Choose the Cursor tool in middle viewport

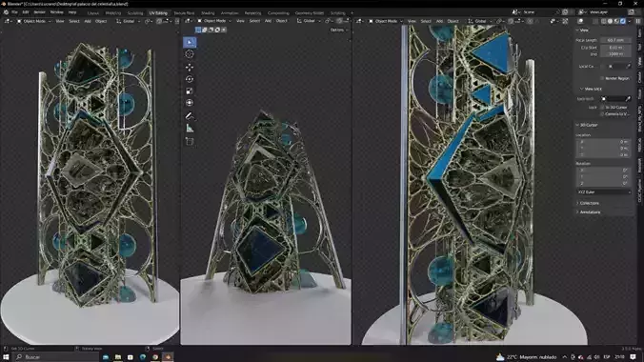(190, 54)
